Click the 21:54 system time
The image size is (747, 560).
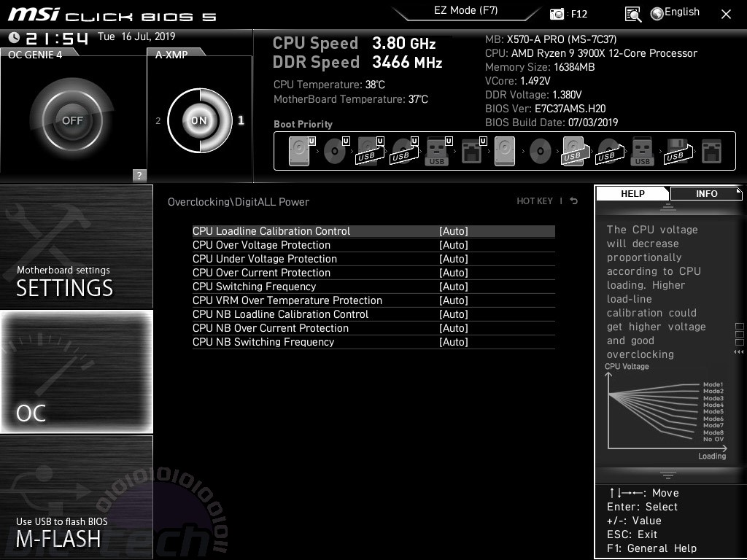[57, 38]
